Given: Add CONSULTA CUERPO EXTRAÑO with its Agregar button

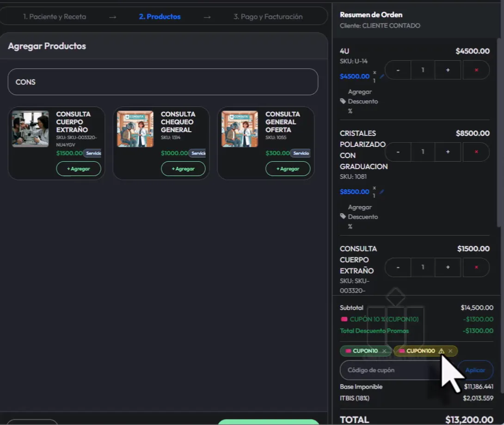Looking at the screenshot, I should [79, 169].
